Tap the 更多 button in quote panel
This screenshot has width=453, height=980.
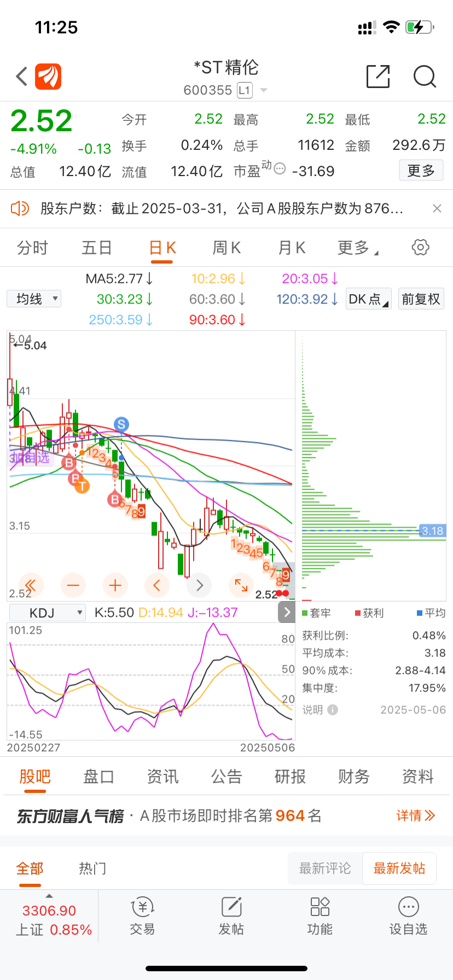(x=421, y=171)
